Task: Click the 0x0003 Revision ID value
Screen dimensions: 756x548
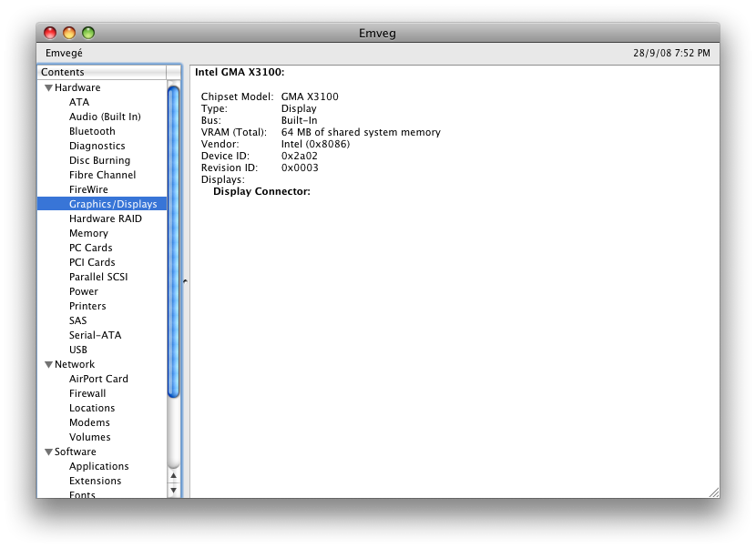Action: click(x=300, y=167)
